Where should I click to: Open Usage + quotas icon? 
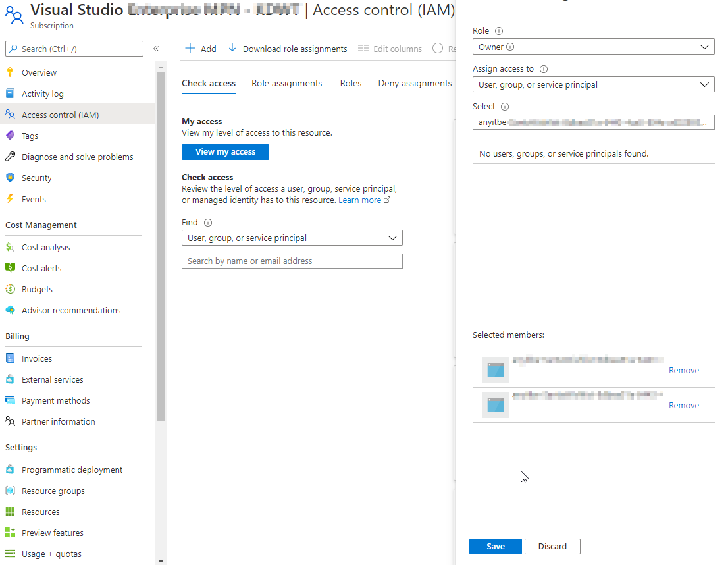[11, 553]
